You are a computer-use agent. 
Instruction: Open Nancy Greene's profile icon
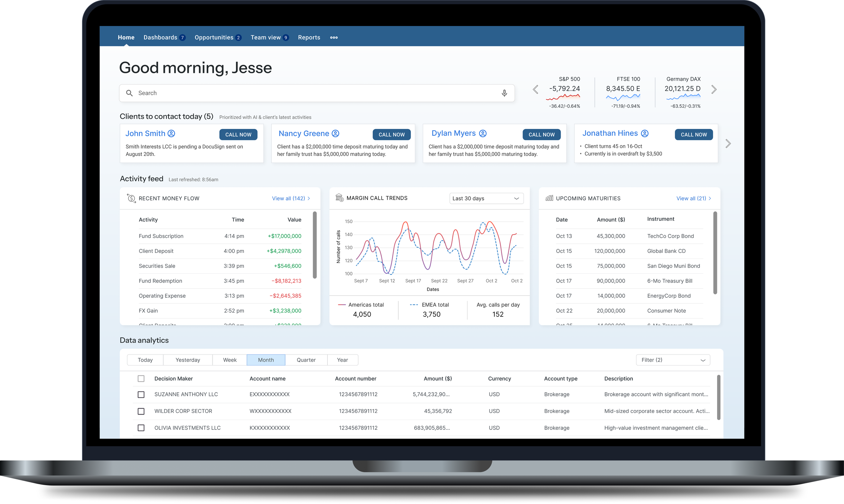(336, 133)
